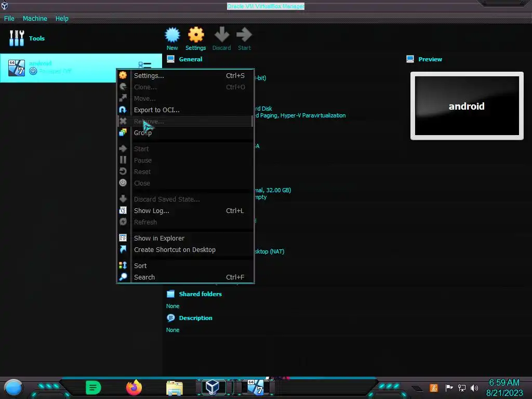Screen dimensions: 532x399
Task: Click the Shared folders section header
Action: point(200,294)
